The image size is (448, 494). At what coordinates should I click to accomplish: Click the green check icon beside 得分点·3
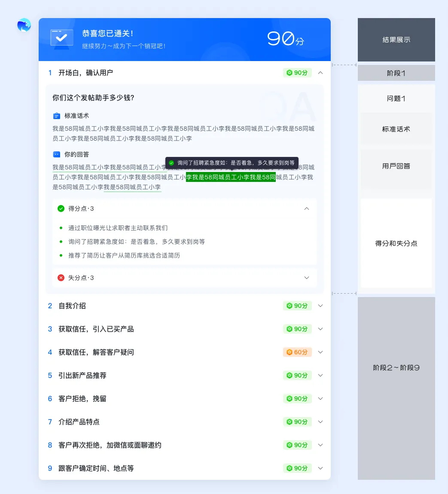(x=61, y=209)
